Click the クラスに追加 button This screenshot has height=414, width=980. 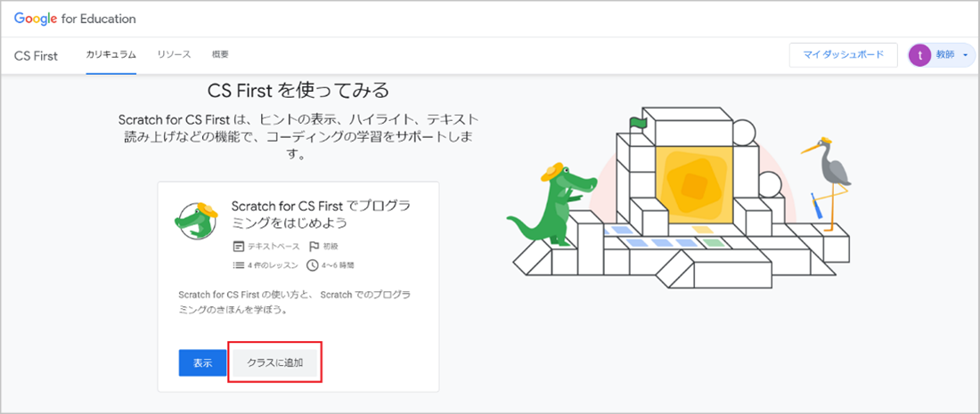[275, 362]
